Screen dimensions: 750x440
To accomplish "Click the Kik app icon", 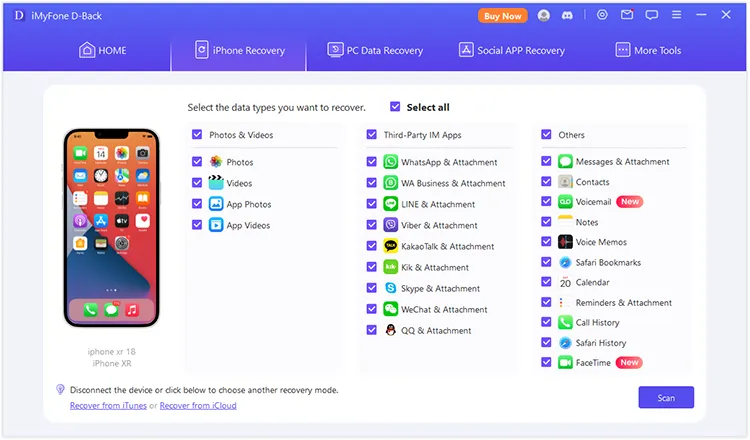I will point(391,267).
